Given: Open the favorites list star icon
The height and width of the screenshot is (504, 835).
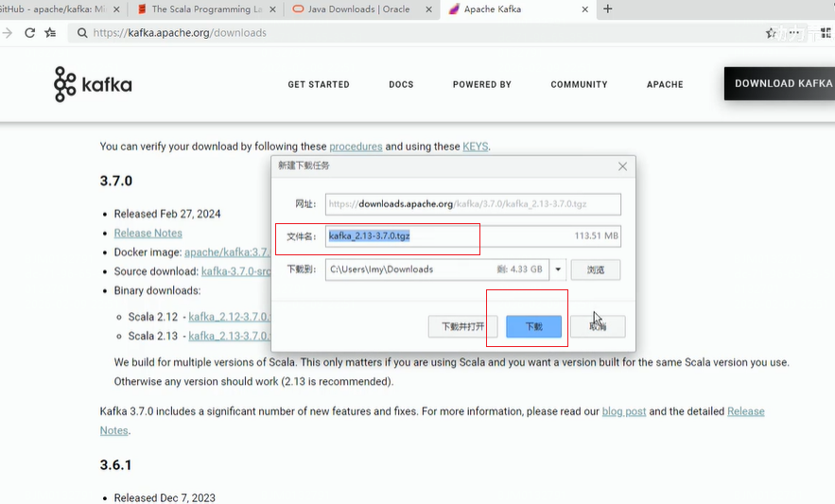Looking at the screenshot, I should tap(50, 33).
